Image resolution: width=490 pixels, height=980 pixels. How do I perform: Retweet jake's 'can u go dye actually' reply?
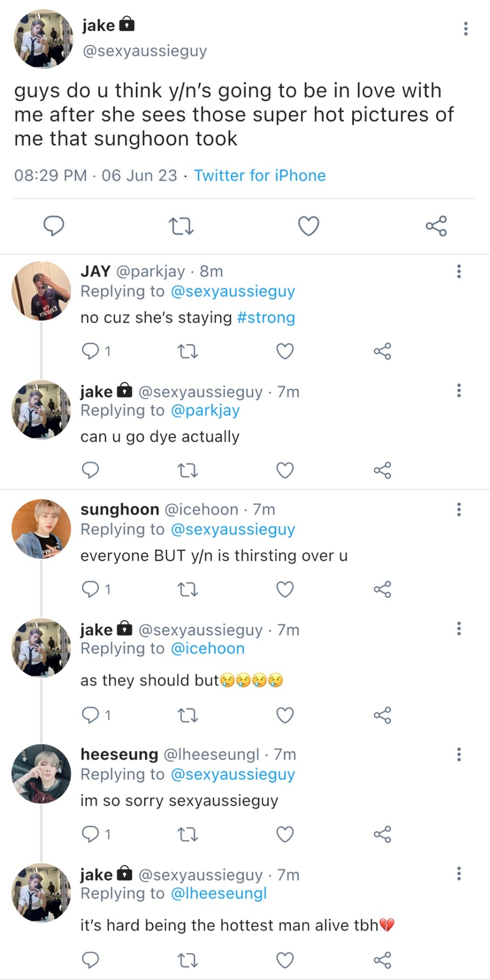pyautogui.click(x=187, y=470)
